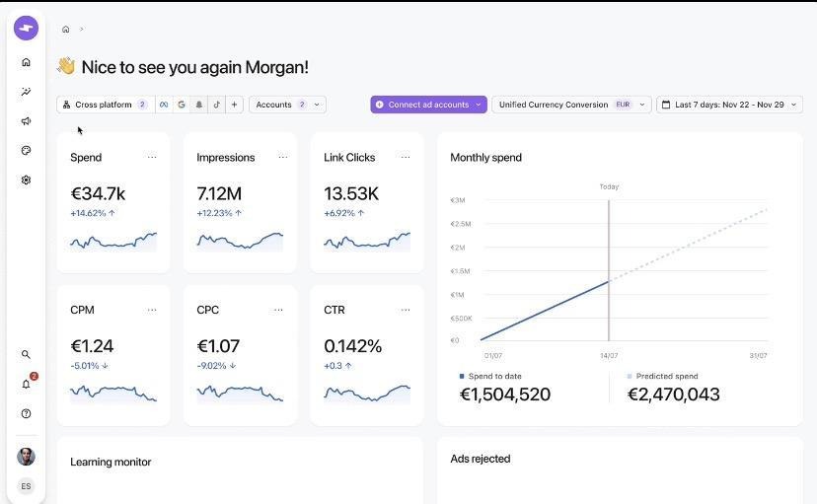This screenshot has width=817, height=504.
Task: Open the Last 7 days date picker
Action: (x=729, y=105)
